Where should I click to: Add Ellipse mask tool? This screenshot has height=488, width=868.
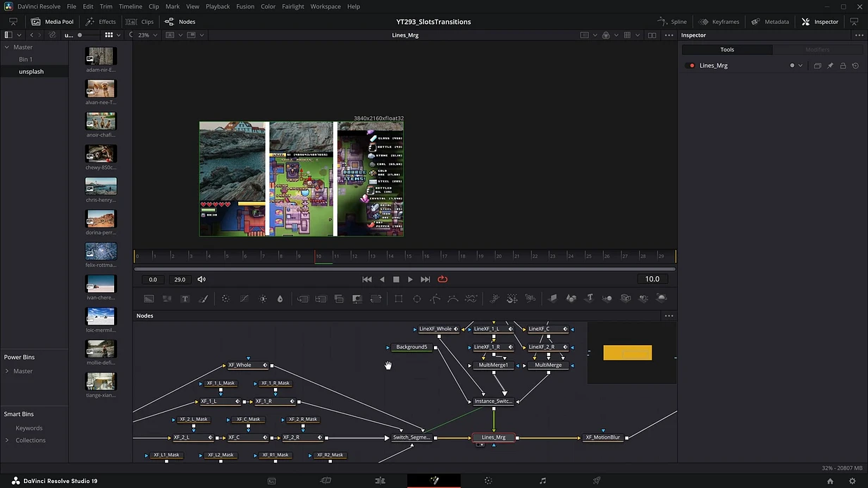[x=417, y=299]
